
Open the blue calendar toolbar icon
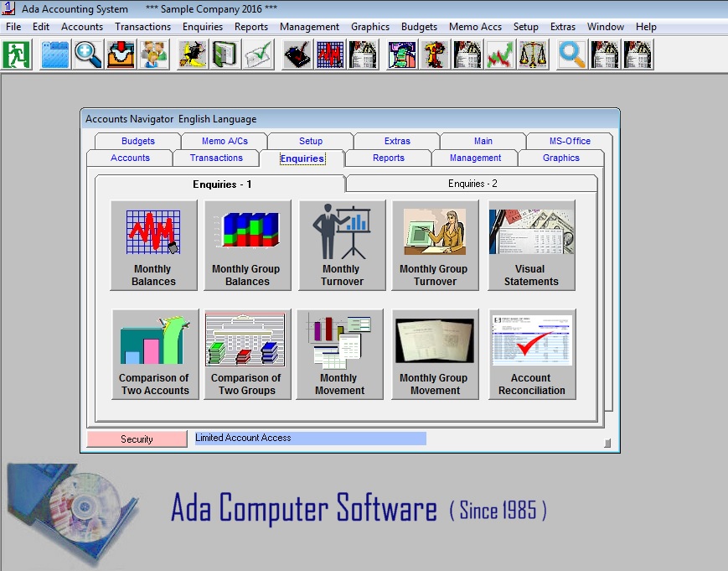[54, 55]
